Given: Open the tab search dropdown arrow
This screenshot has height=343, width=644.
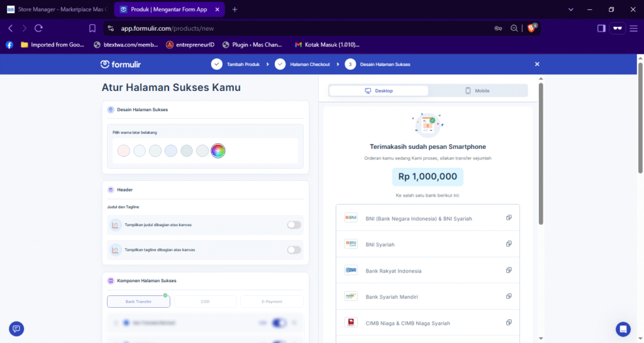Looking at the screenshot, I should click(x=571, y=9).
